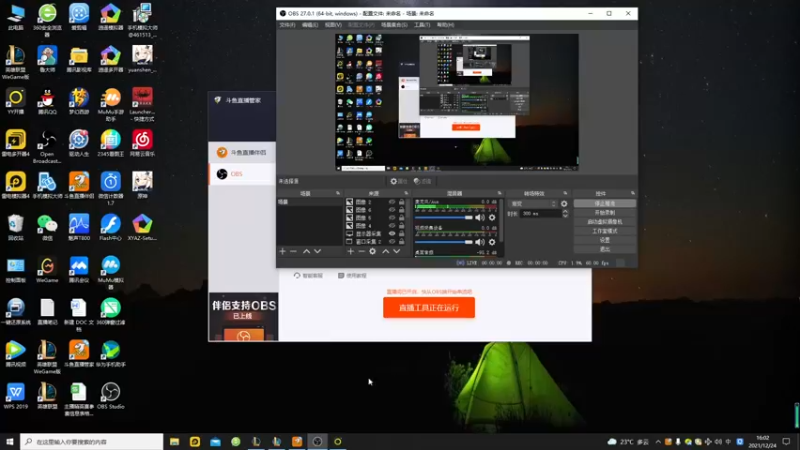Undock the 场景 panel via its header icon
Screen dimensions: 800x450
338,193
